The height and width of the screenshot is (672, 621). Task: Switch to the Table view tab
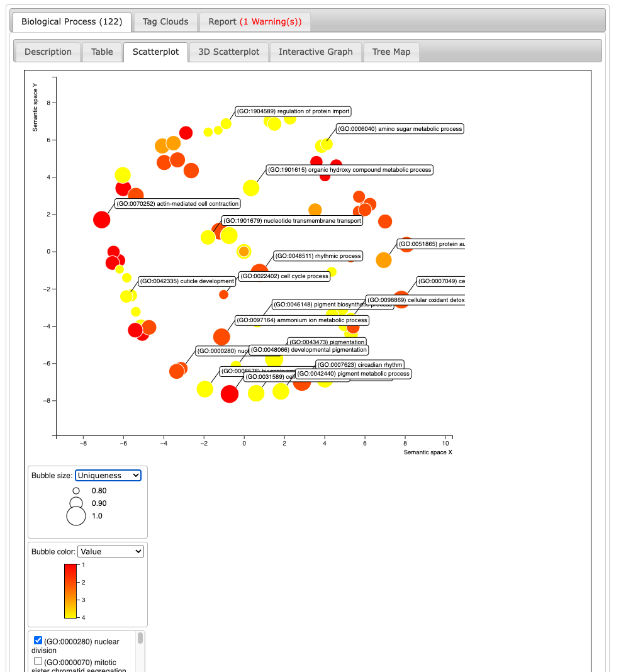[102, 52]
